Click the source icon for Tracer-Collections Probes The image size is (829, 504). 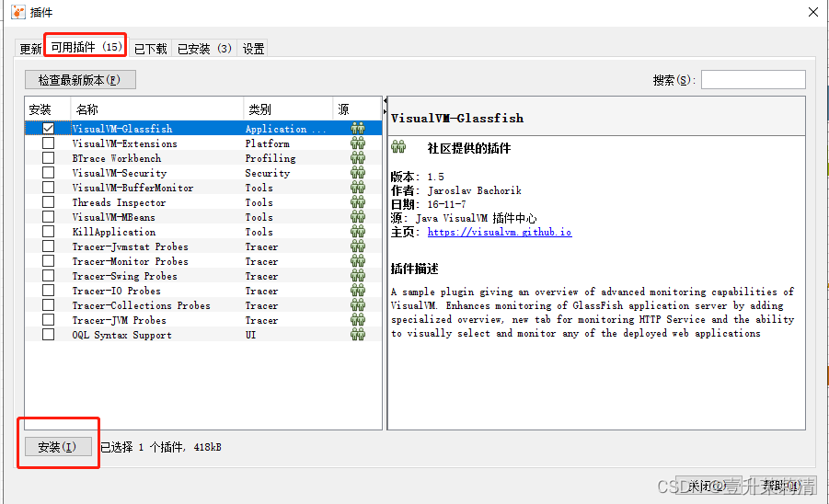coord(358,305)
